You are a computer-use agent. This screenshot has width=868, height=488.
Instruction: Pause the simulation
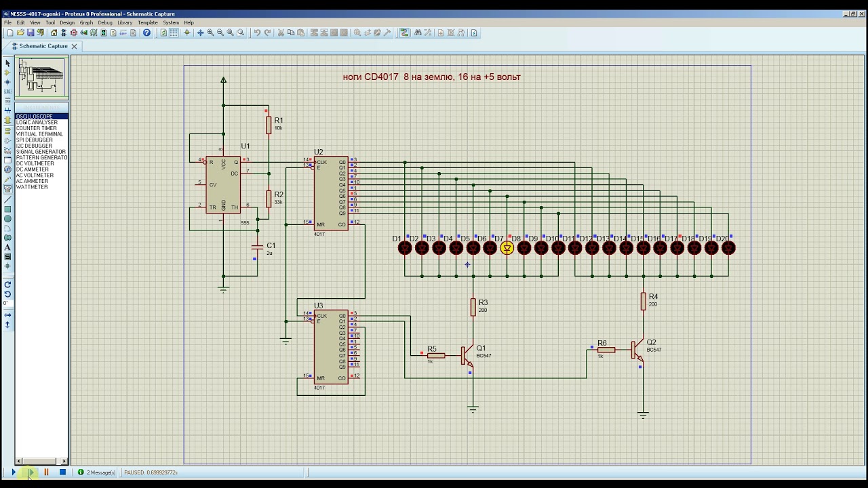pyautogui.click(x=46, y=472)
